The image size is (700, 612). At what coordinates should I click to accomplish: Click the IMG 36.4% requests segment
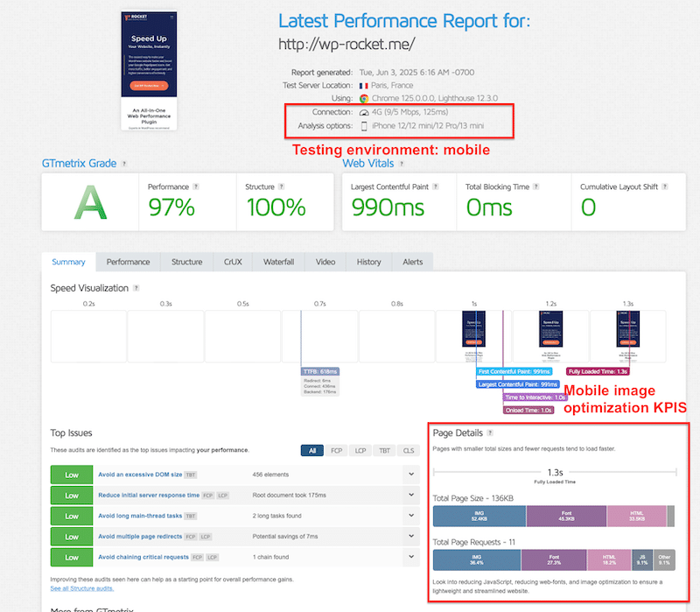click(x=477, y=560)
